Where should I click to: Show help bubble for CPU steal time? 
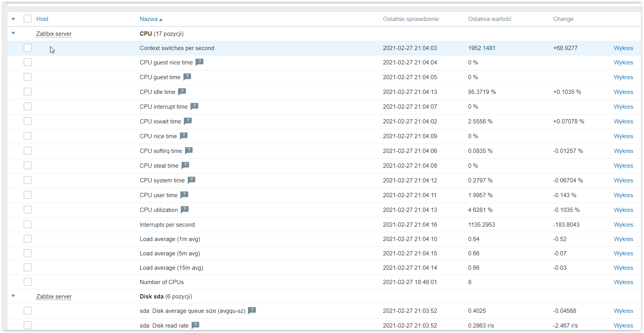(185, 165)
